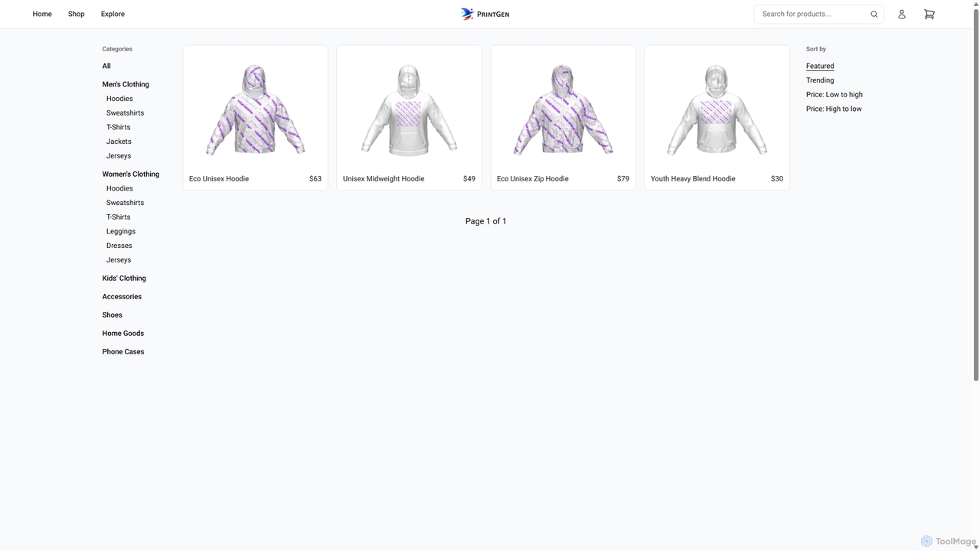
Task: Open the Accessories category
Action: [122, 296]
